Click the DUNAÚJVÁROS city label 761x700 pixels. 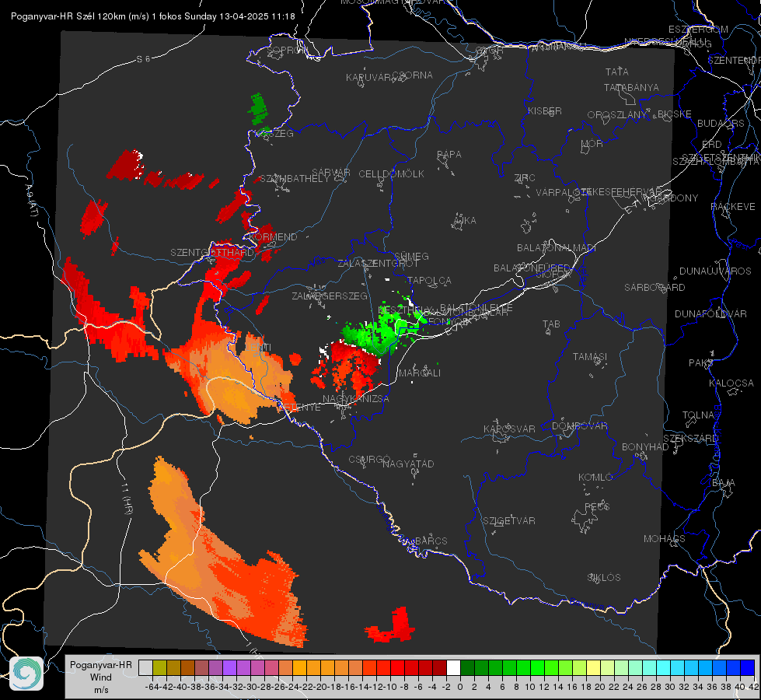[x=715, y=271]
